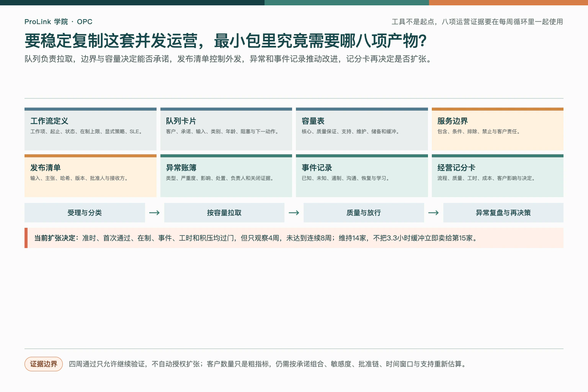Open the 事件记录 card

pos(362,176)
